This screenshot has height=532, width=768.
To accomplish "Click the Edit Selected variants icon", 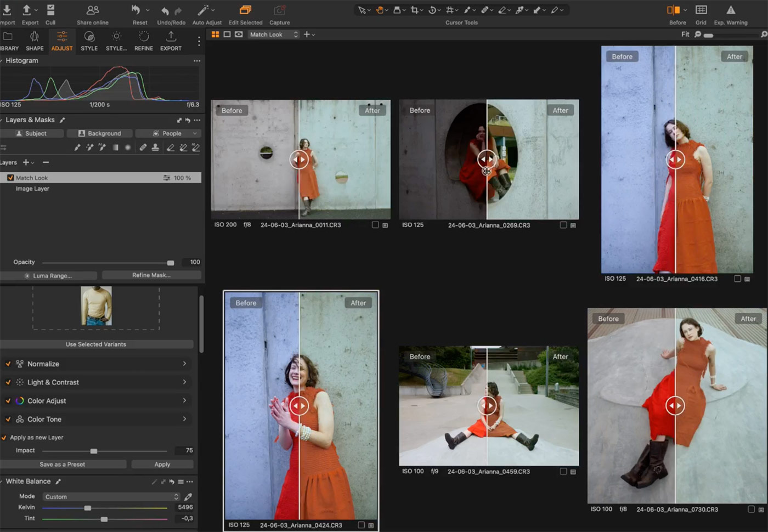I will (245, 10).
